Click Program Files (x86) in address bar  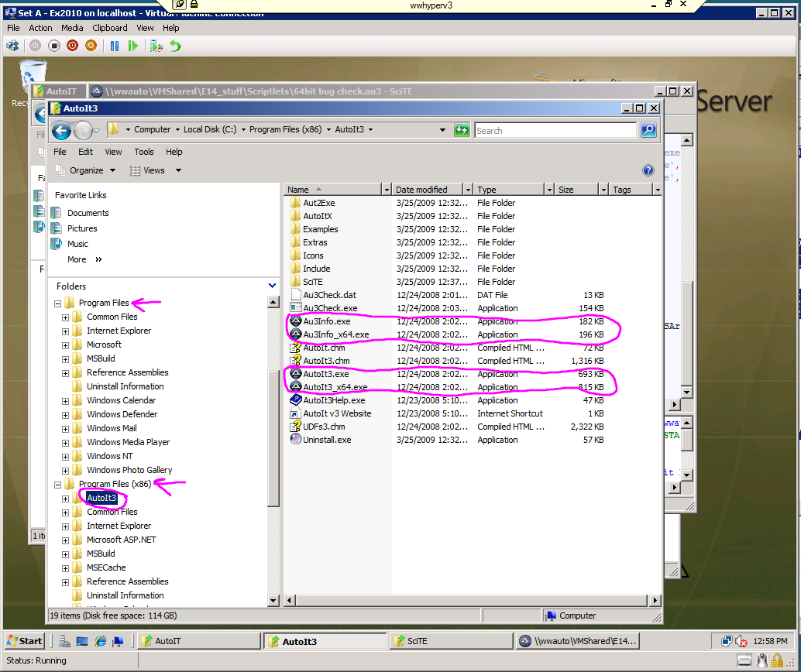click(x=286, y=130)
